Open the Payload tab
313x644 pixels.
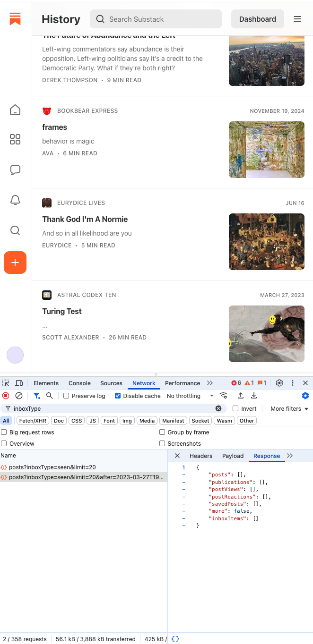(233, 456)
